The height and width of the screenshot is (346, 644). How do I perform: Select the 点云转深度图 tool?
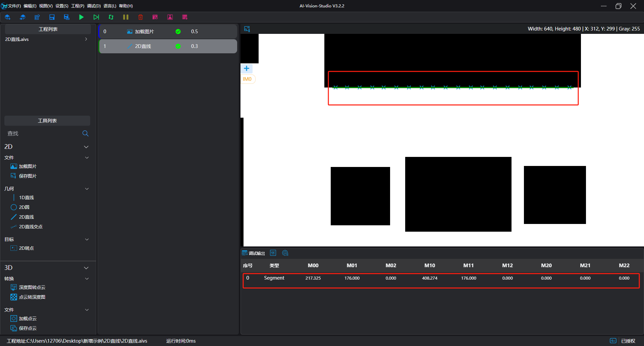coord(28,297)
